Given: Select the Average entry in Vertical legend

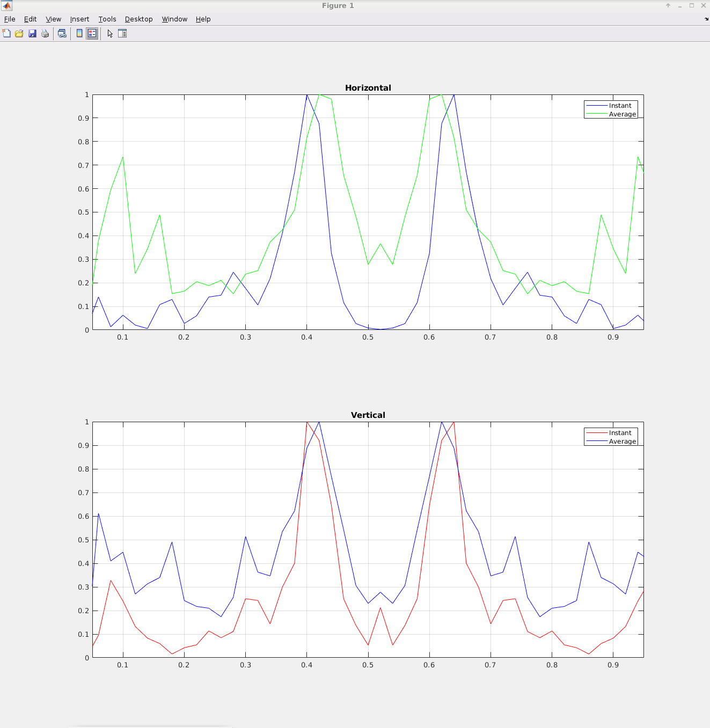Looking at the screenshot, I should (x=622, y=442).
